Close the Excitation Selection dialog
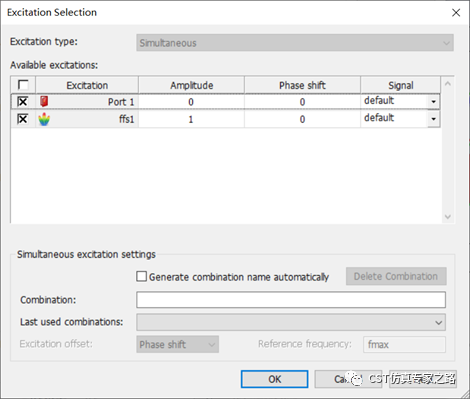This screenshot has height=399, width=470. (x=456, y=13)
